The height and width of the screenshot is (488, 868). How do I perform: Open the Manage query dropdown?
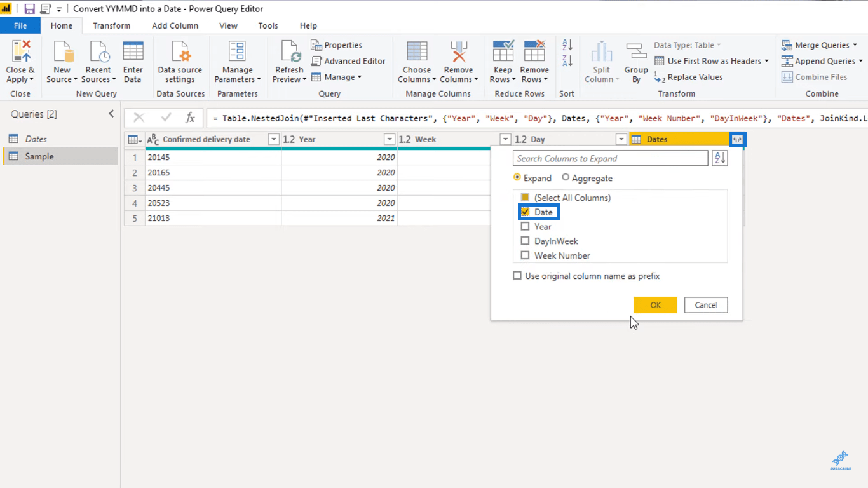pos(336,77)
